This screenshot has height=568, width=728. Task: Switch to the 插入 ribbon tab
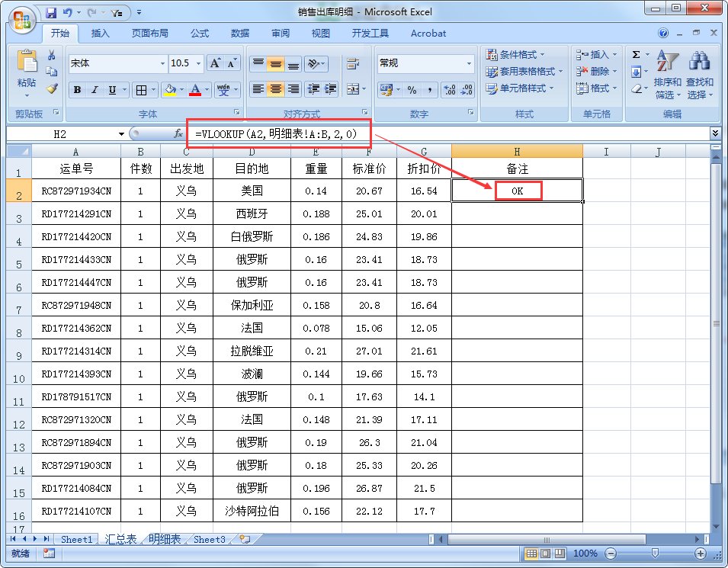pos(103,34)
